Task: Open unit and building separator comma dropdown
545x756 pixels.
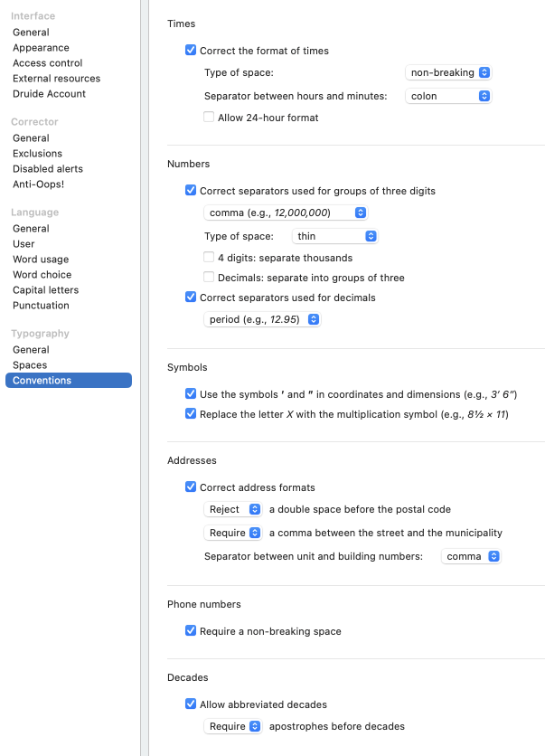Action: [471, 556]
